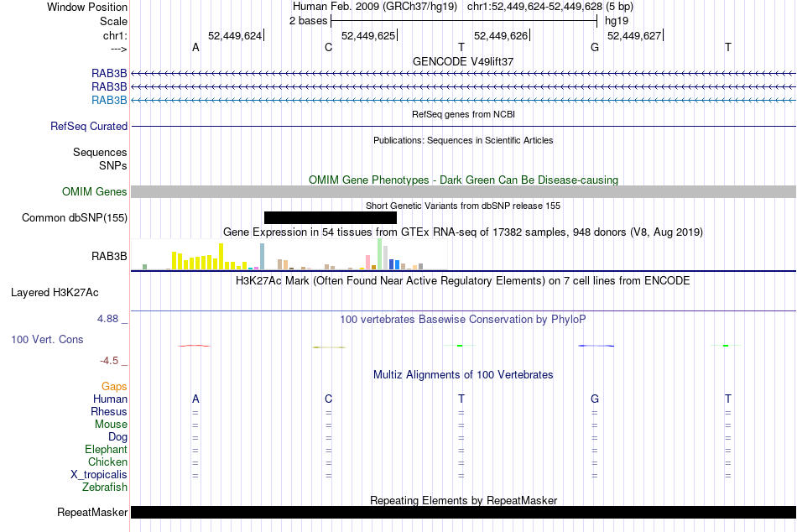Click position label 52,449,627

click(x=634, y=35)
